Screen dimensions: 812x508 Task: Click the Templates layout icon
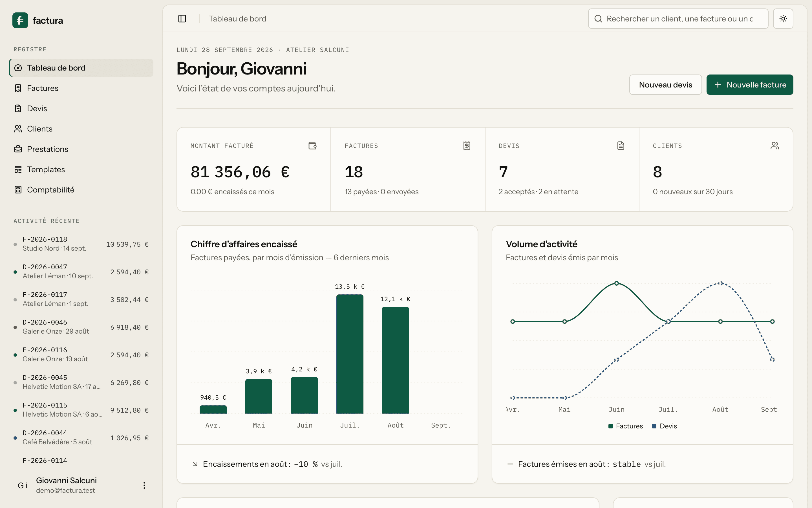[x=18, y=169]
